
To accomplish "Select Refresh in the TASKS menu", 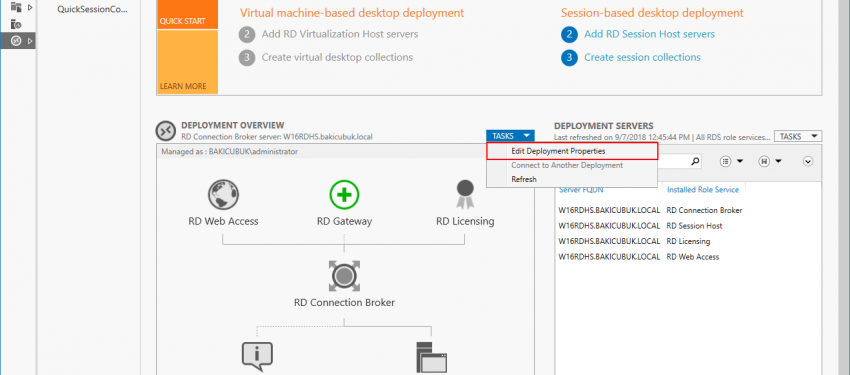I will pos(572,179).
